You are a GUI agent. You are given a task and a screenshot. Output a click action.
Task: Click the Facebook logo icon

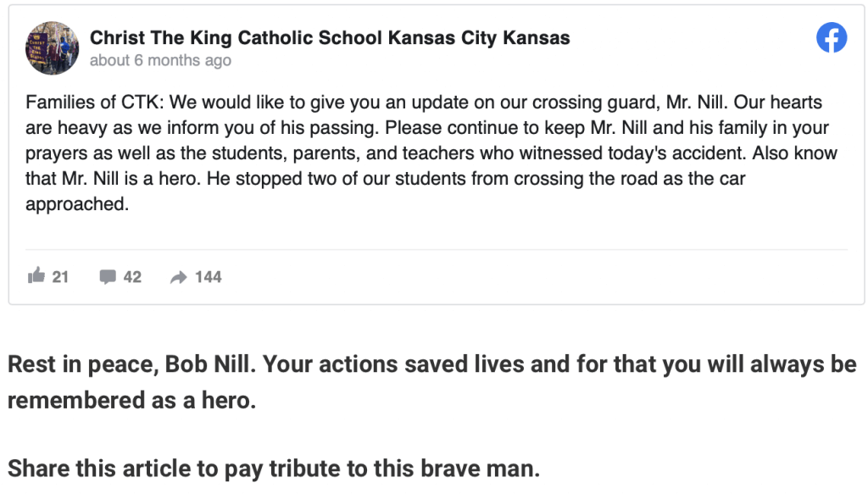(x=832, y=37)
